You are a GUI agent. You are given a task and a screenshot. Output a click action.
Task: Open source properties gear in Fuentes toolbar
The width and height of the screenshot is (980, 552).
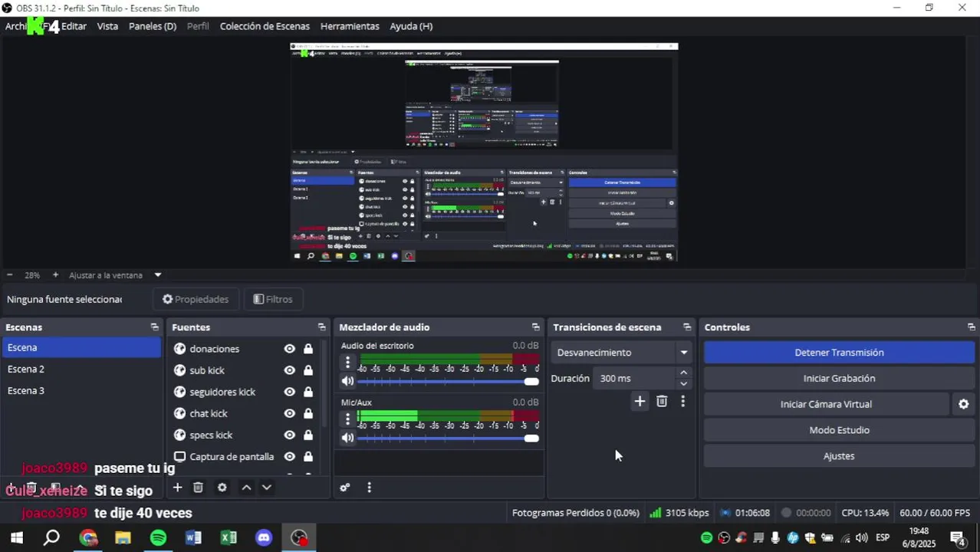point(222,488)
